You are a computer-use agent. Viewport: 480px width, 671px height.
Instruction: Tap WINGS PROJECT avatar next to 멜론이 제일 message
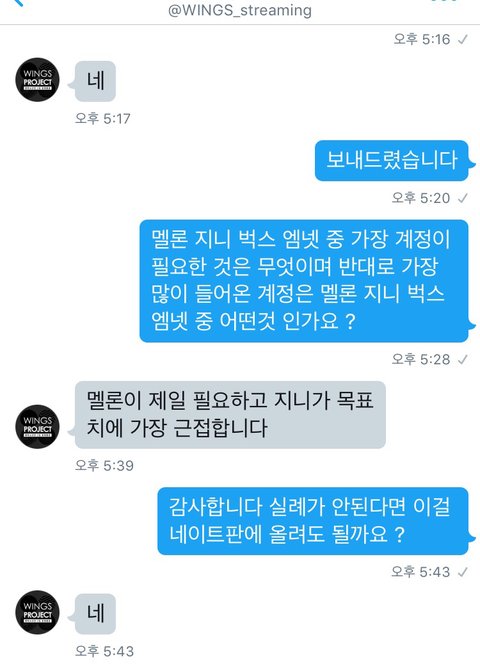click(37, 427)
